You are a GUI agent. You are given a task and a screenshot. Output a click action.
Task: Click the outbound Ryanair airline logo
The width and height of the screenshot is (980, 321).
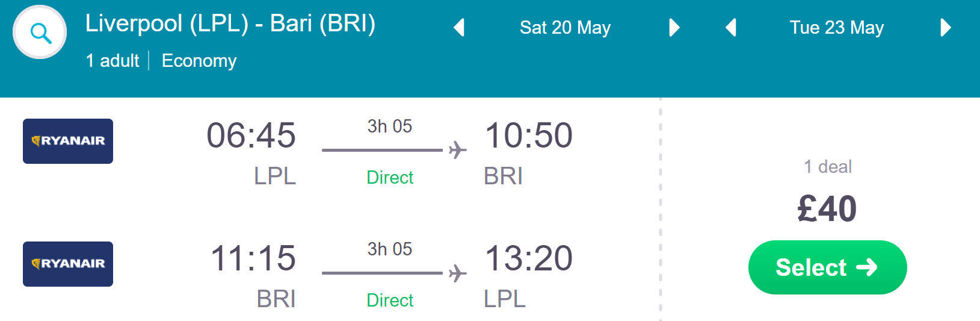point(68,141)
